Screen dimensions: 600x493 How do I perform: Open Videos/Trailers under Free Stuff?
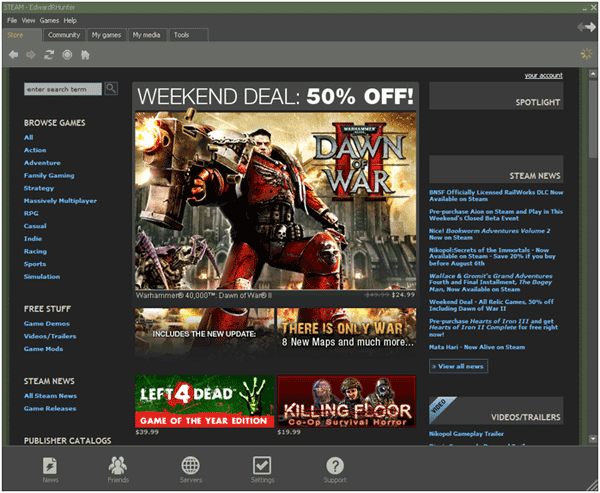(50, 336)
